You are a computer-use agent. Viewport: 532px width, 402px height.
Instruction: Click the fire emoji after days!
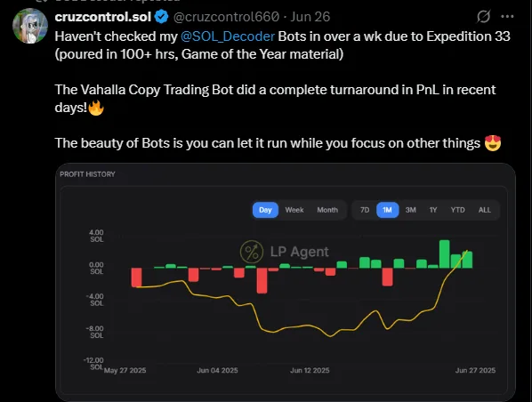click(x=96, y=108)
